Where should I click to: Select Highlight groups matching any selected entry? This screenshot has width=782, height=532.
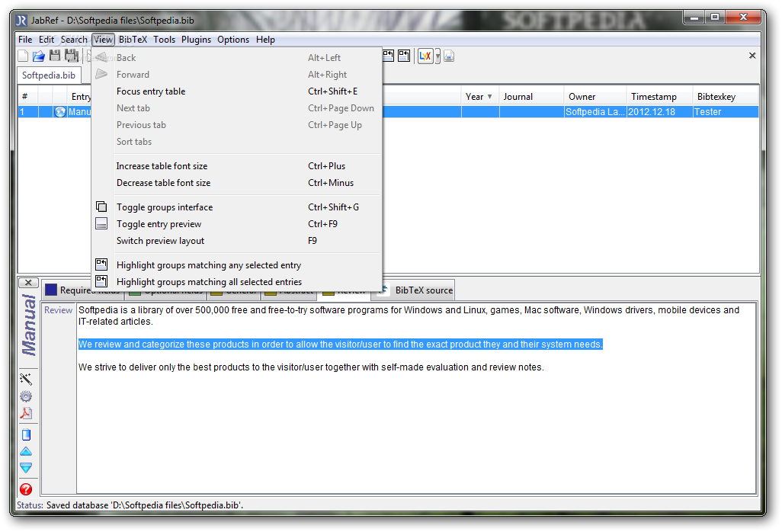(x=237, y=265)
